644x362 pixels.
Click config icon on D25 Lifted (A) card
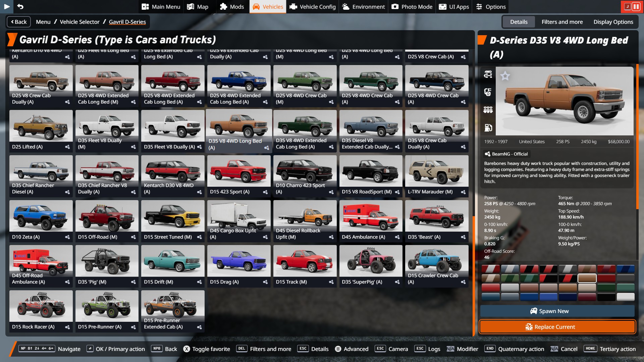tap(67, 147)
